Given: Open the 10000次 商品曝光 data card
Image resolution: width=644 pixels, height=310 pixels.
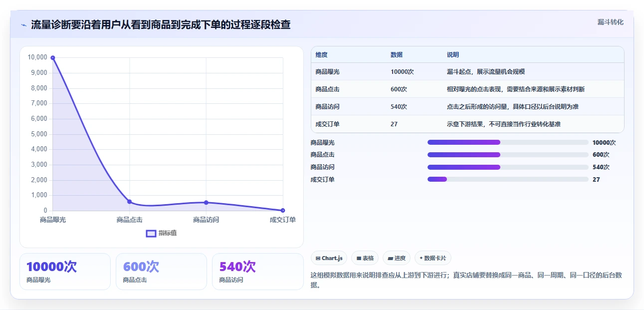Looking at the screenshot, I should 65,272.
